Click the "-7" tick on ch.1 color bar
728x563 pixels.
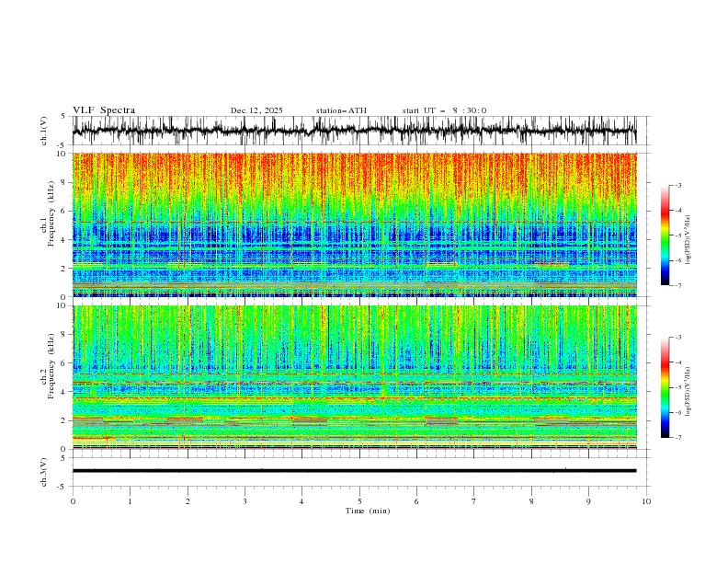point(677,285)
